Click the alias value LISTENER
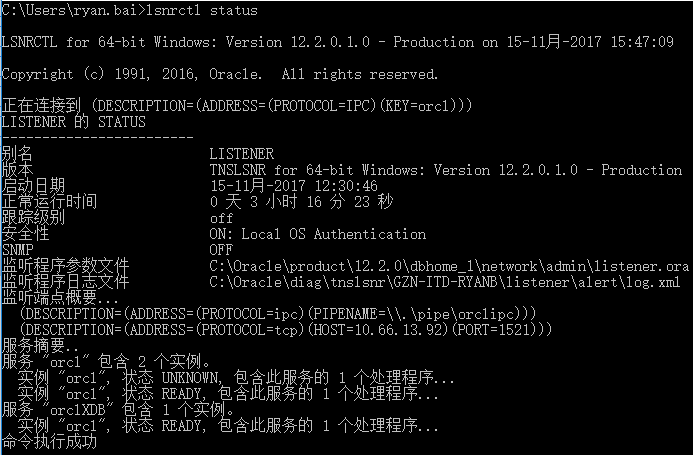 pos(241,154)
